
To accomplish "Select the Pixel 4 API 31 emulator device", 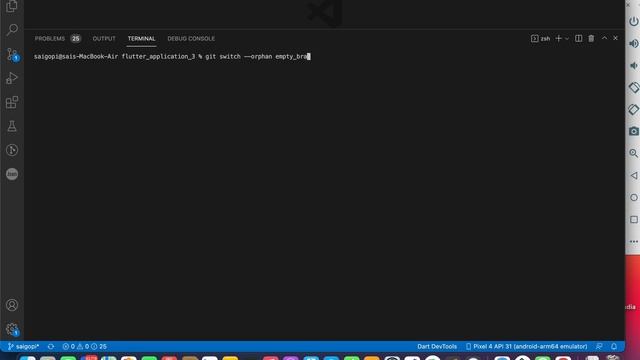I will pyautogui.click(x=527, y=346).
